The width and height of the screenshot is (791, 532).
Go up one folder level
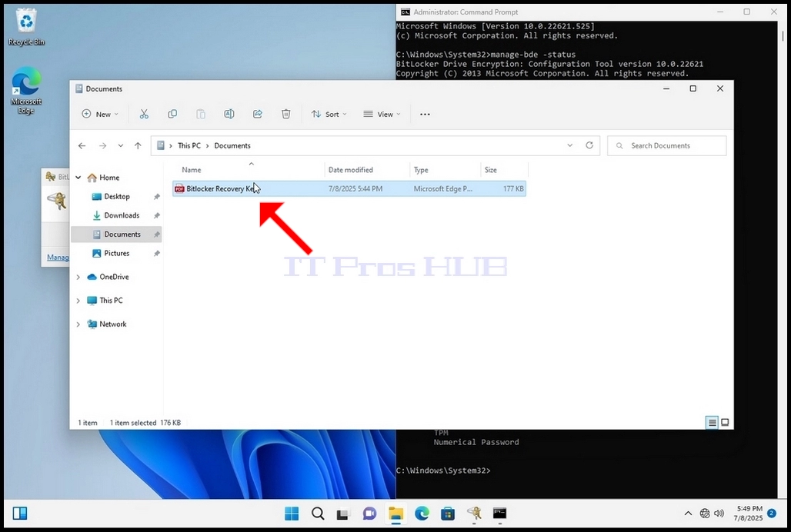(138, 145)
